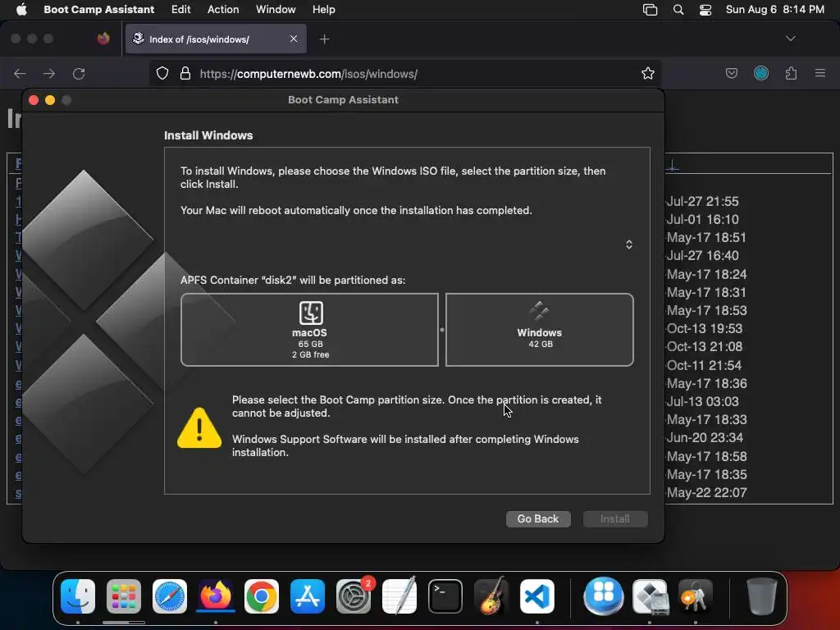Open the Action menu

pyautogui.click(x=223, y=9)
